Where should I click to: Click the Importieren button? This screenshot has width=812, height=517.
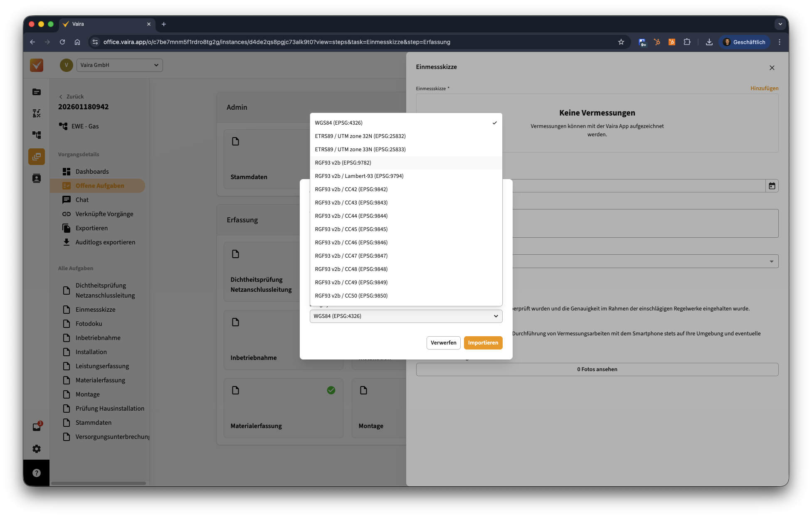click(483, 343)
